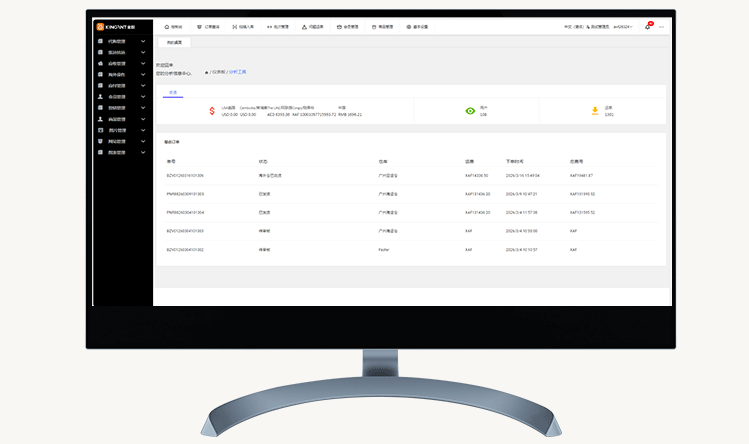Click the red dollar sign balance icon
The height and width of the screenshot is (444, 749).
pyautogui.click(x=212, y=111)
